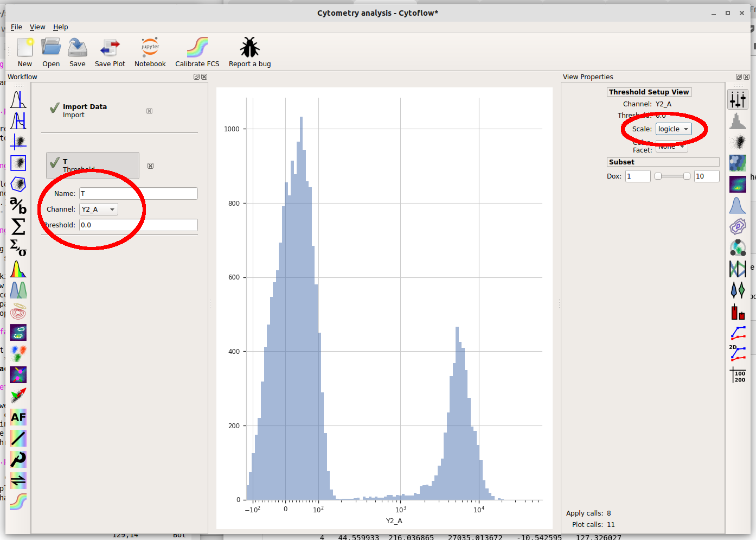Viewport: 756px width, 540px height.
Task: Click the threshold value field 0.0
Action: 138,225
